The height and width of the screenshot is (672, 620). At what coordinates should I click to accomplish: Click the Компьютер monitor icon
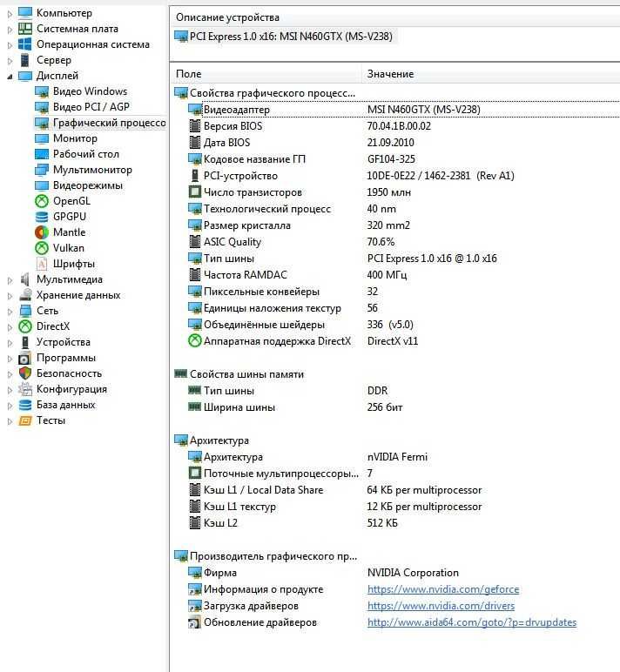[x=25, y=13]
